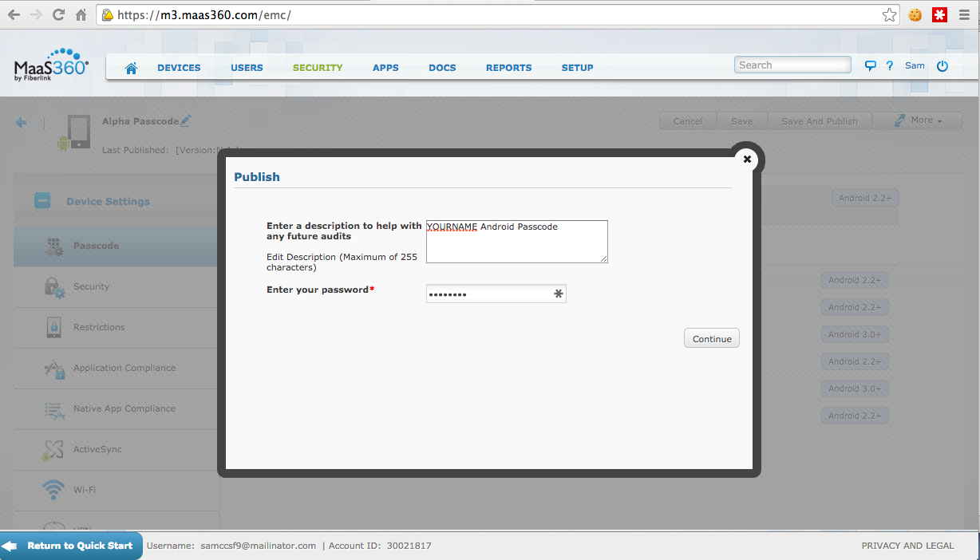Image resolution: width=980 pixels, height=560 pixels.
Task: Open the DEVICES menu
Action: pos(179,68)
